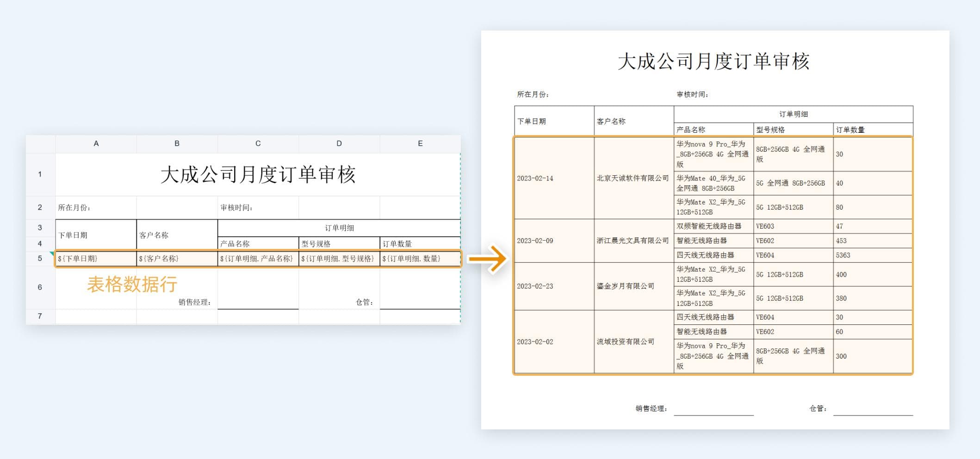
Task: Click the 客户名称 header cell in spreadsheet
Action: (x=177, y=235)
